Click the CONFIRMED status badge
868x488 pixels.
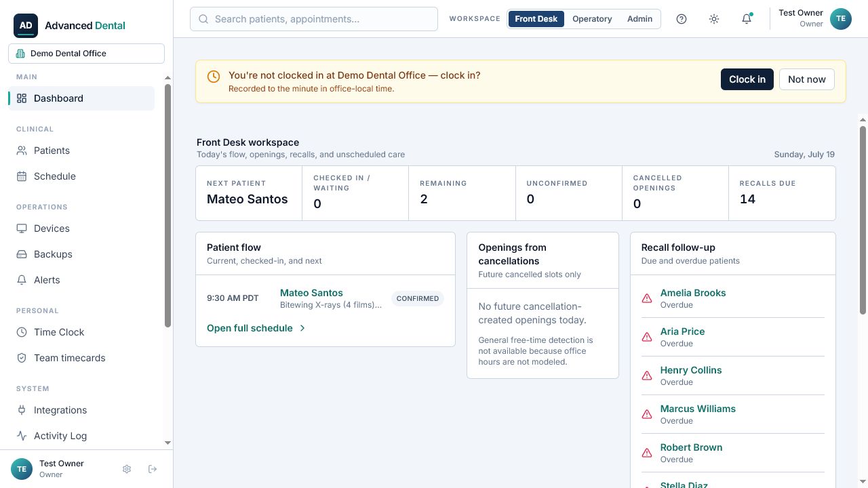(418, 298)
